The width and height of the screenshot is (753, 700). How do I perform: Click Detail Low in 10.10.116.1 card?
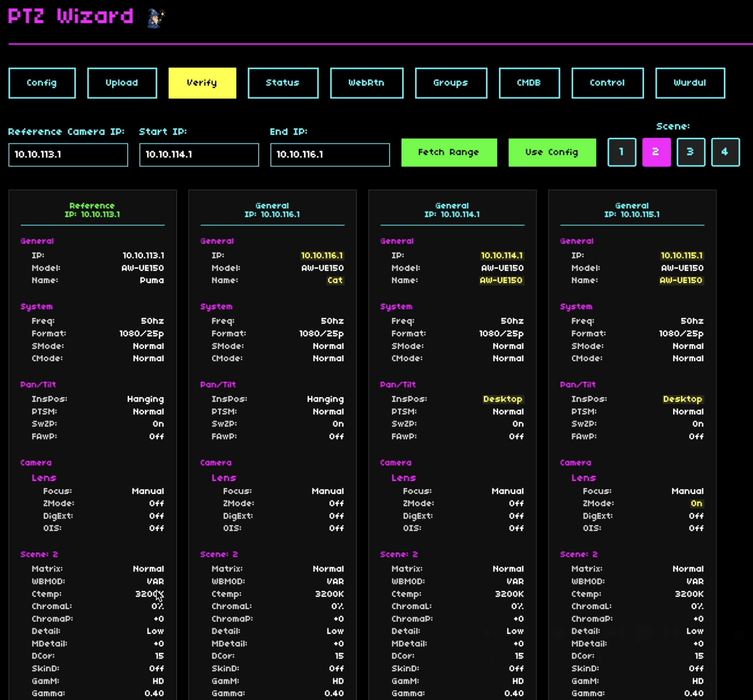click(x=335, y=631)
